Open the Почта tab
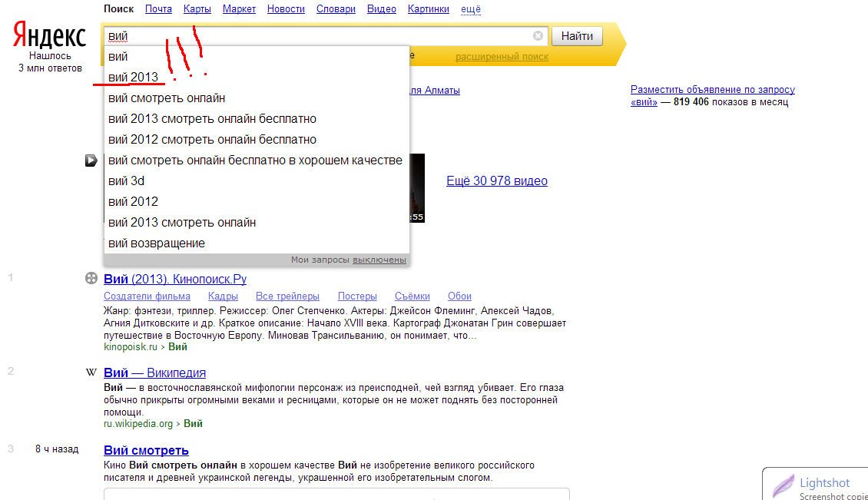Screen dimensions: 868x500 [x=158, y=9]
